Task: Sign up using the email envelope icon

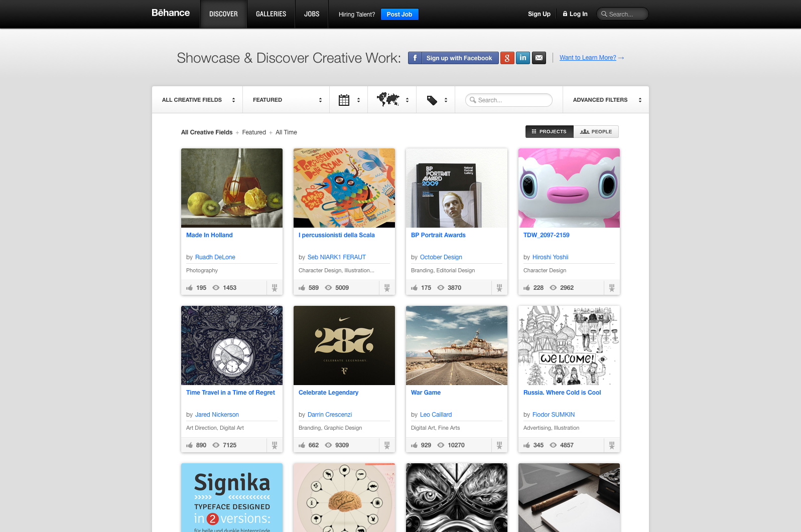Action: tap(539, 58)
